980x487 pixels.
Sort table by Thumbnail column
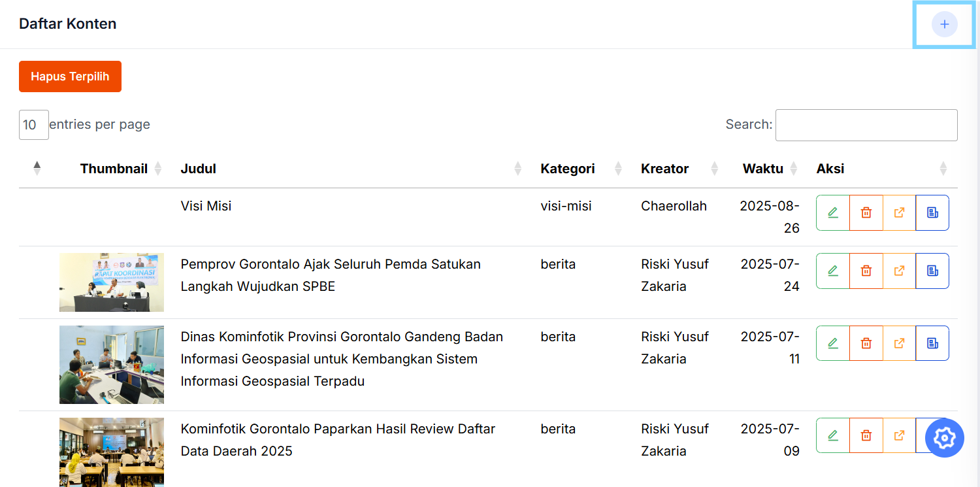click(157, 169)
